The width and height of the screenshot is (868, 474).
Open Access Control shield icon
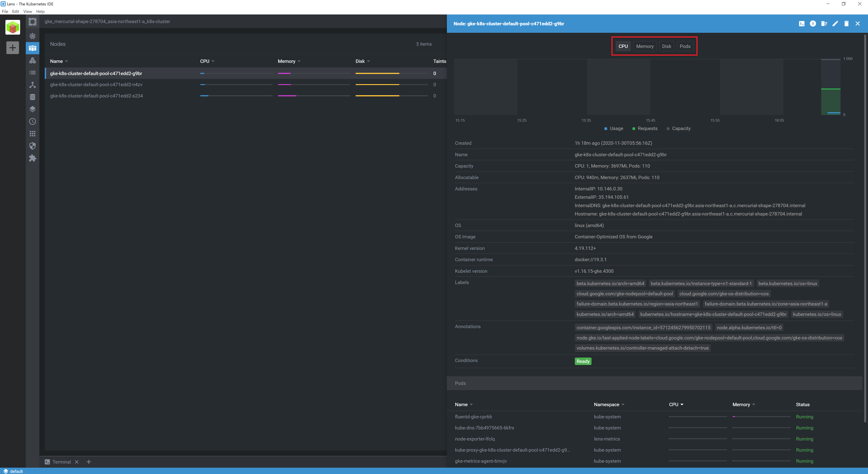pyautogui.click(x=33, y=146)
